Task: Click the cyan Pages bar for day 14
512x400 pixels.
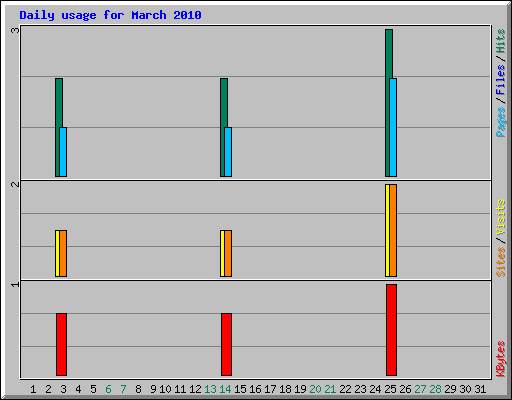Action: click(228, 152)
